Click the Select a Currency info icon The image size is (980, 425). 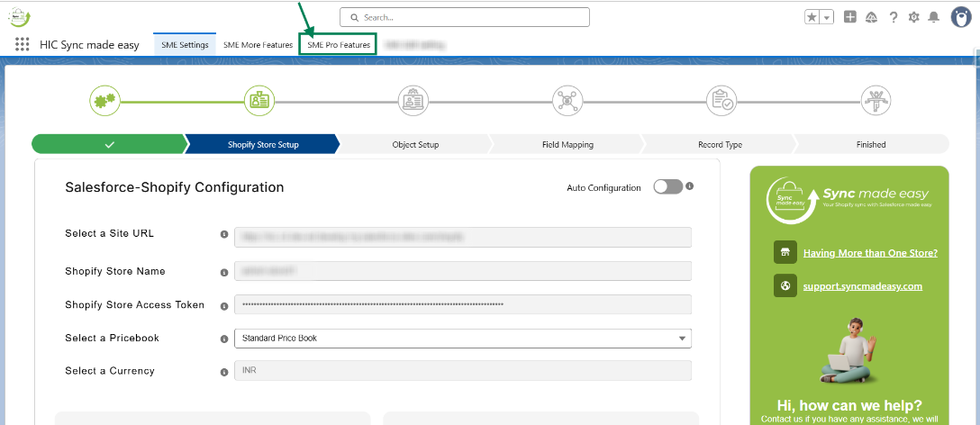click(x=223, y=372)
